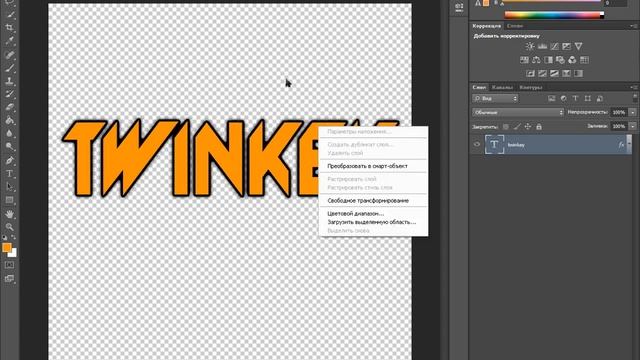Switch to the Каналы tab
The height and width of the screenshot is (360, 640).
[x=502, y=87]
